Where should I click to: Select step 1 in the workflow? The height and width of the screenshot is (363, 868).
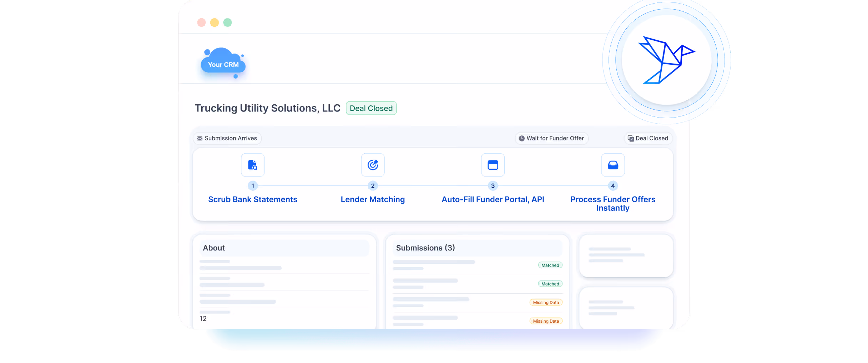pos(253,186)
